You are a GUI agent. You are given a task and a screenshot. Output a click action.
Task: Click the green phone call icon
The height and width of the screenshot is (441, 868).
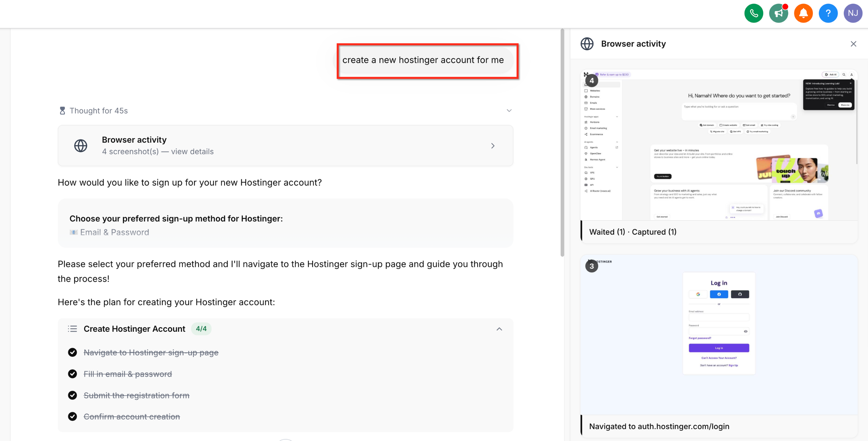pyautogui.click(x=753, y=13)
